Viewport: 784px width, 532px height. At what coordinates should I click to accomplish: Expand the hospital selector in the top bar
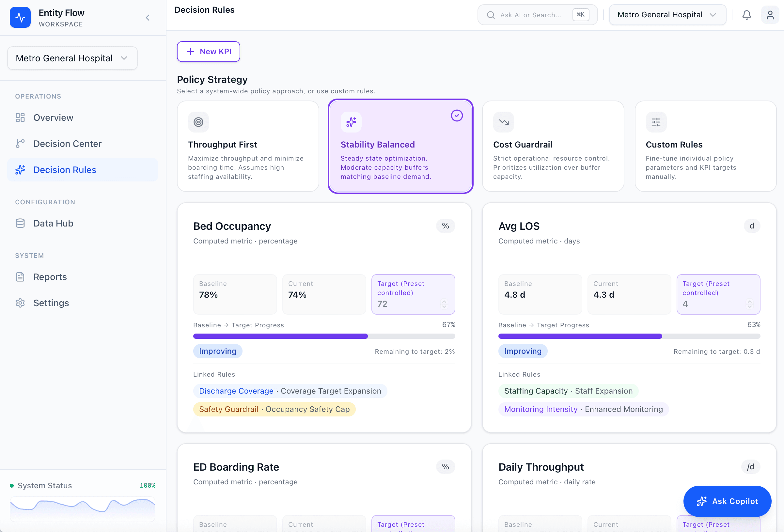click(x=667, y=14)
